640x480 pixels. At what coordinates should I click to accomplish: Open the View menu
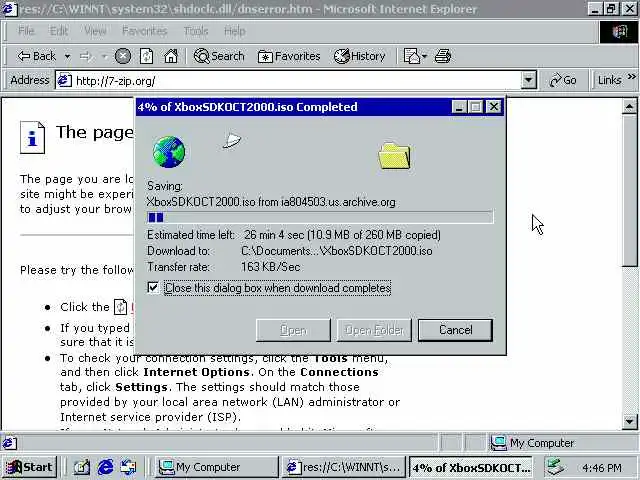96,31
